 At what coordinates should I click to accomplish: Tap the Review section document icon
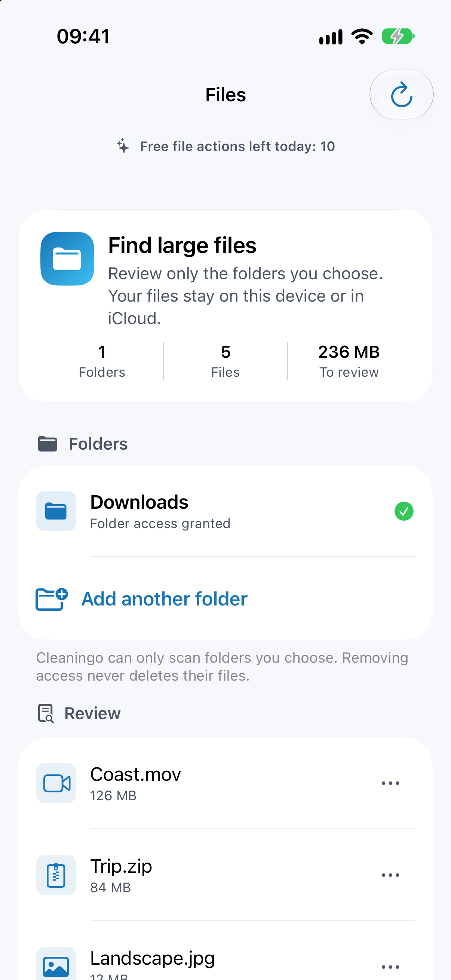pyautogui.click(x=46, y=713)
